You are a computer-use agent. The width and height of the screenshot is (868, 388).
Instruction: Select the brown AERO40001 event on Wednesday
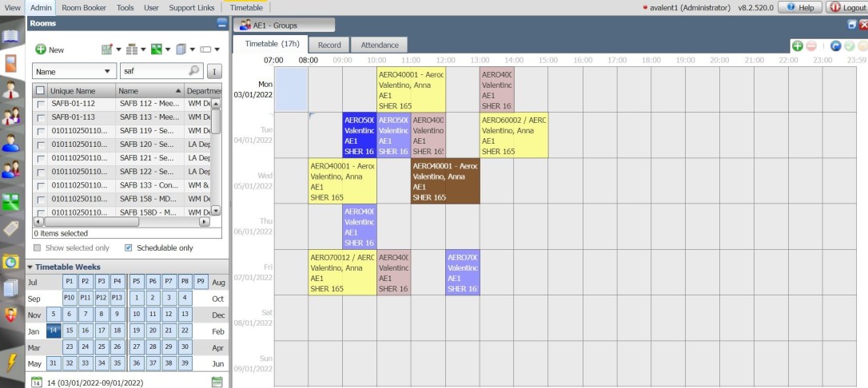coord(444,181)
